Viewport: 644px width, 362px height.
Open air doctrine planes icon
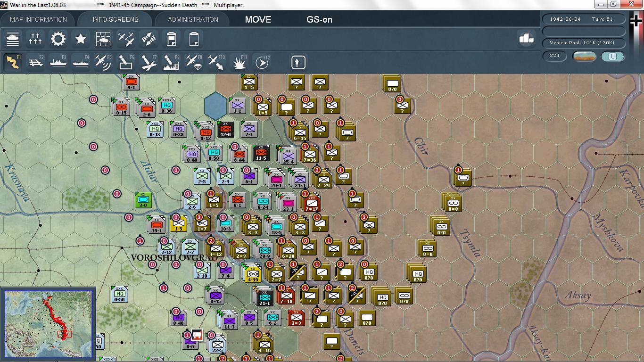[x=126, y=39]
